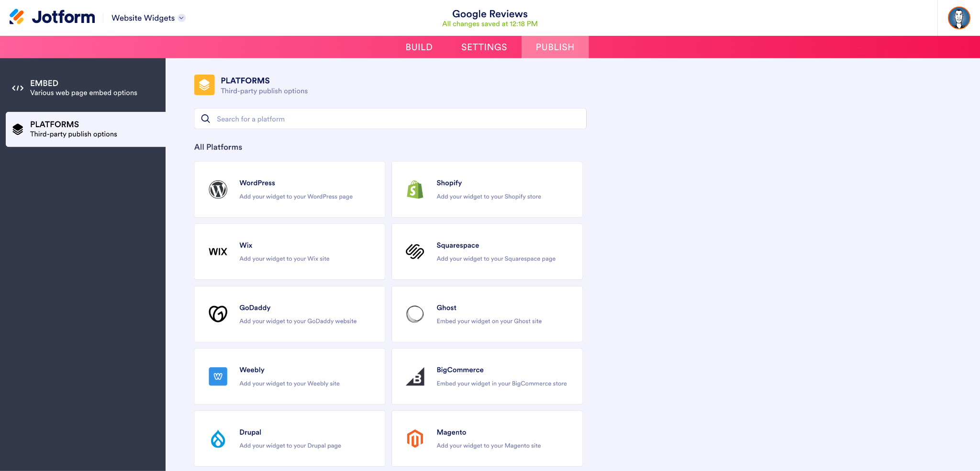The width and height of the screenshot is (980, 471).
Task: Click the BigCommerce logo icon
Action: coord(415,376)
